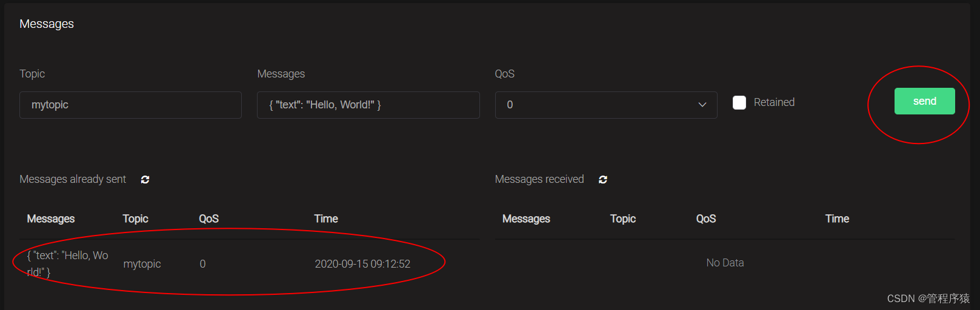Click the send button
Viewport: 980px width, 310px height.
(924, 101)
